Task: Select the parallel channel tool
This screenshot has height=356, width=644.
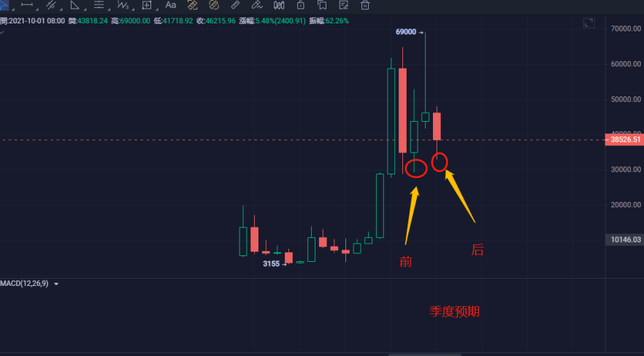Action: point(51,4)
